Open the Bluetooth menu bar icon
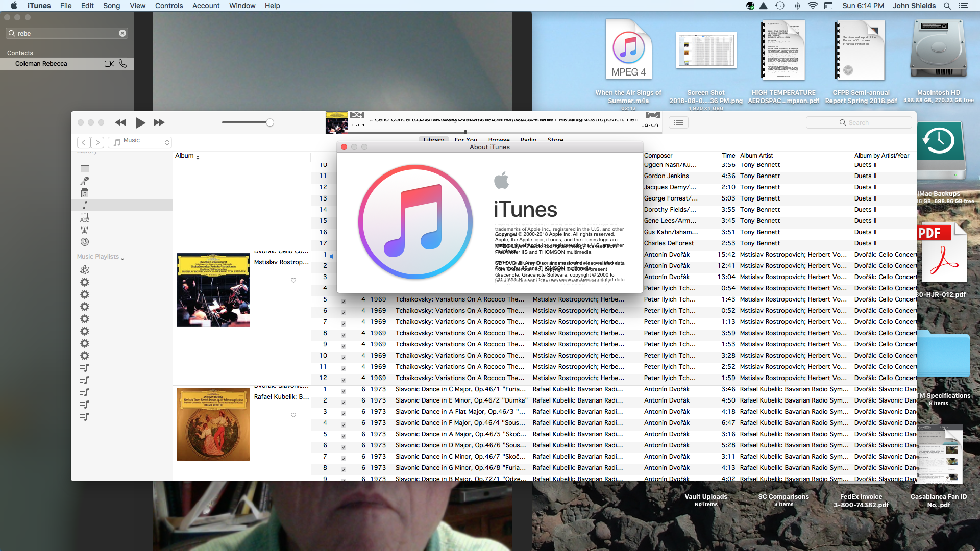Image resolution: width=980 pixels, height=551 pixels. (797, 6)
